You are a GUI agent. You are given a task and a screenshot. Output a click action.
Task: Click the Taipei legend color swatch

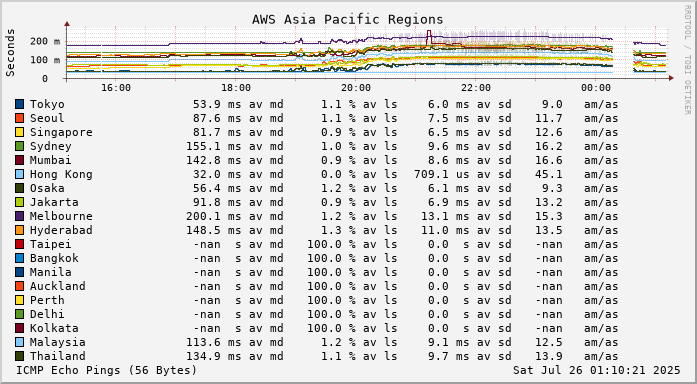point(20,244)
